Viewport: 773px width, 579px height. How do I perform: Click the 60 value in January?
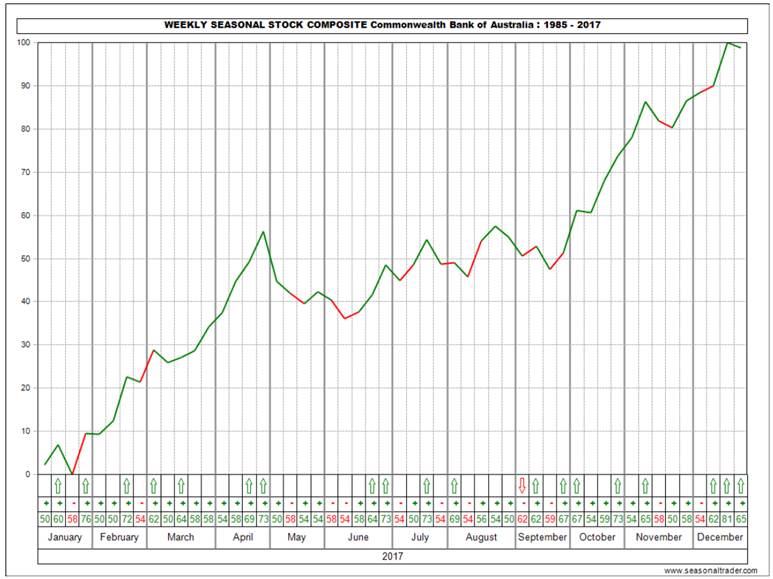pyautogui.click(x=58, y=519)
